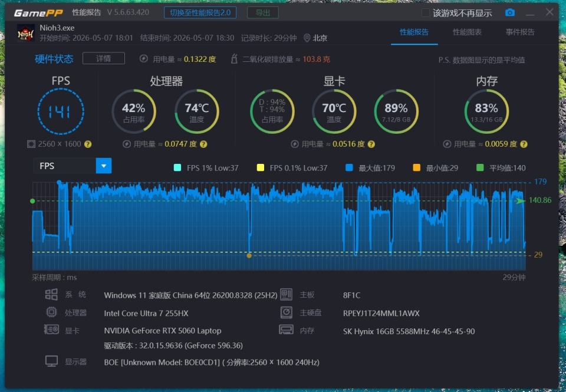Image resolution: width=566 pixels, height=392 pixels.
Task: Toggle 该游戏不再显示 checkbox
Action: (426, 13)
